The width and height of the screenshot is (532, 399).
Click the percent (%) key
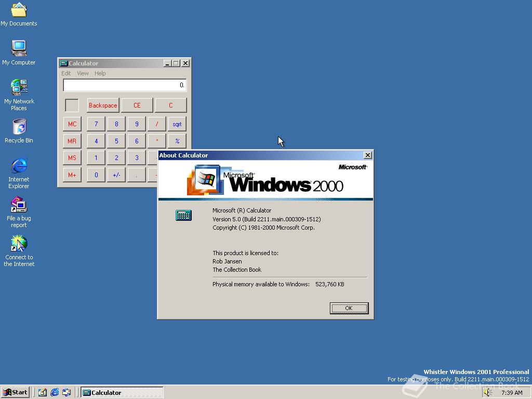(177, 141)
